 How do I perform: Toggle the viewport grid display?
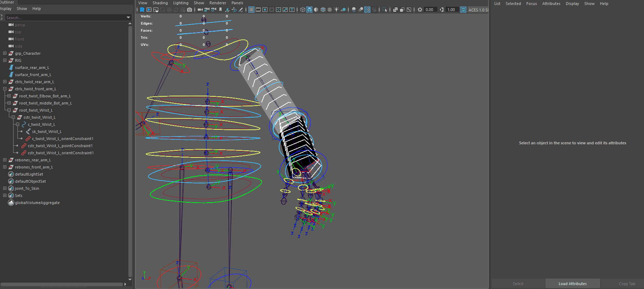(x=251, y=10)
